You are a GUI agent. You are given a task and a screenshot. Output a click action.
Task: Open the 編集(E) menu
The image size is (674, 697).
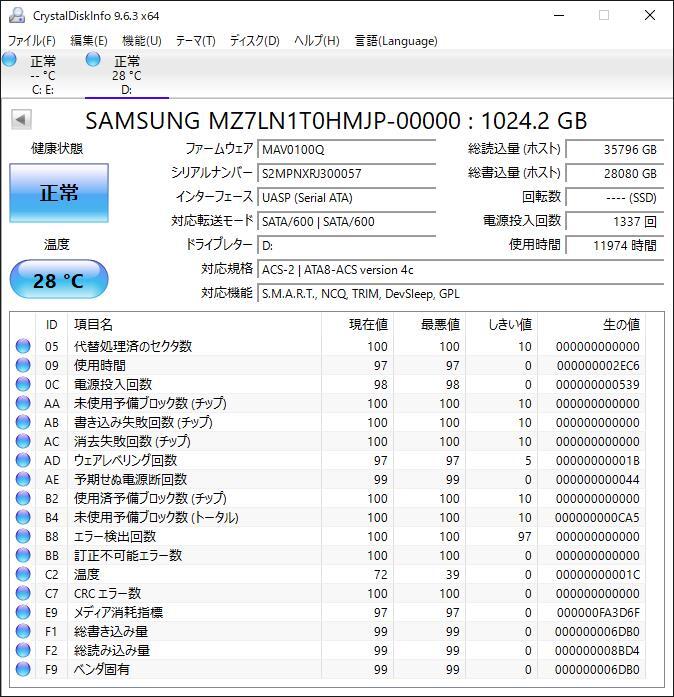[88, 41]
